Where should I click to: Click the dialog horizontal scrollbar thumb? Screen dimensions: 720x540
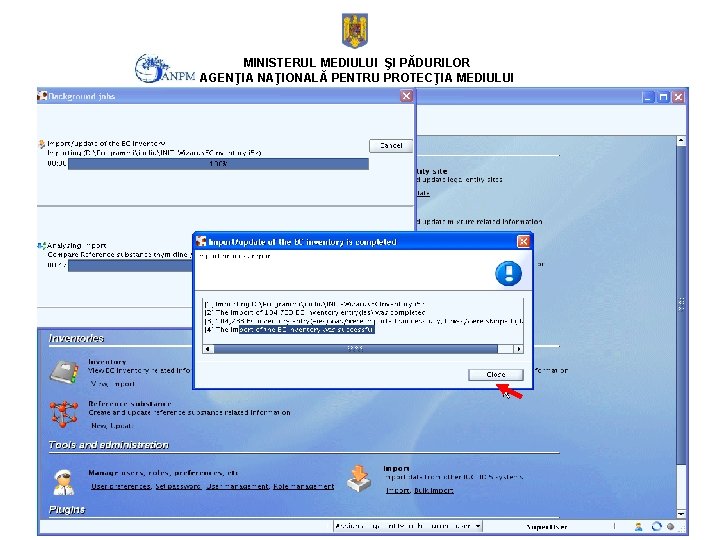click(x=355, y=349)
